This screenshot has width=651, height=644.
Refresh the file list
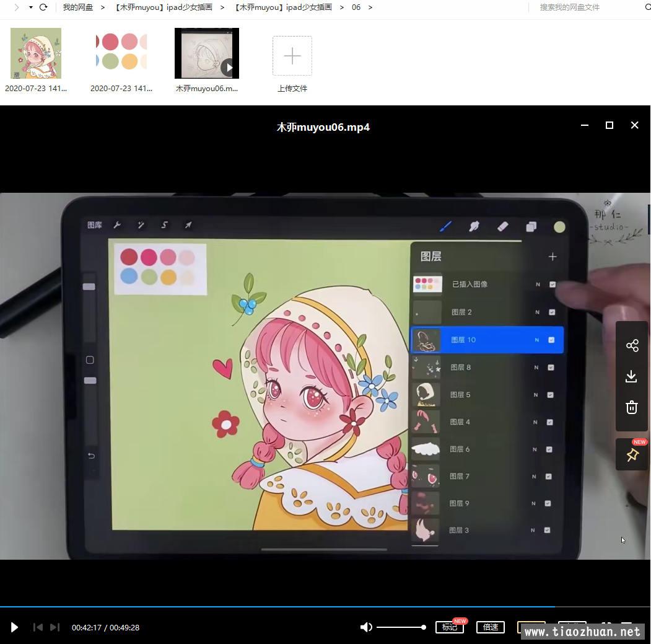click(x=43, y=7)
